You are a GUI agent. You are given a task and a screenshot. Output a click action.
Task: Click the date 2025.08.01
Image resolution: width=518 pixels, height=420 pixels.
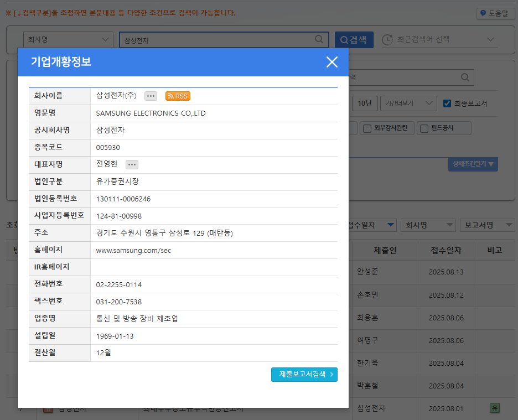pyautogui.click(x=446, y=409)
